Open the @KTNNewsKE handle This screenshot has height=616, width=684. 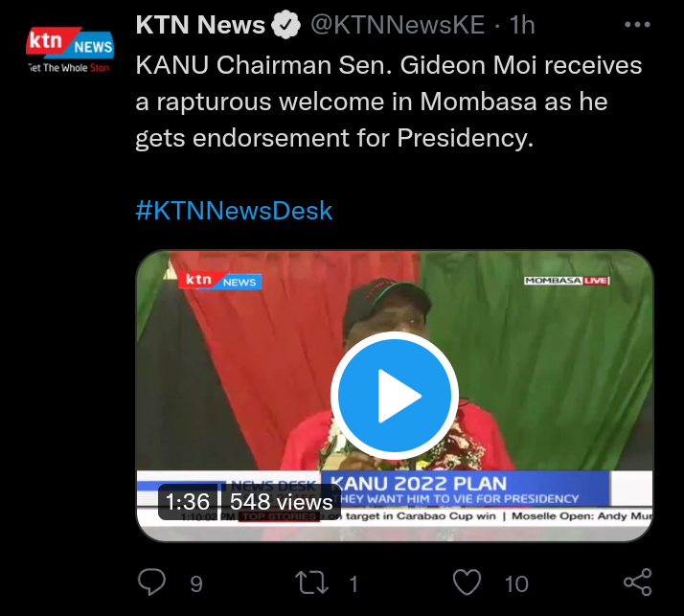coord(398,25)
